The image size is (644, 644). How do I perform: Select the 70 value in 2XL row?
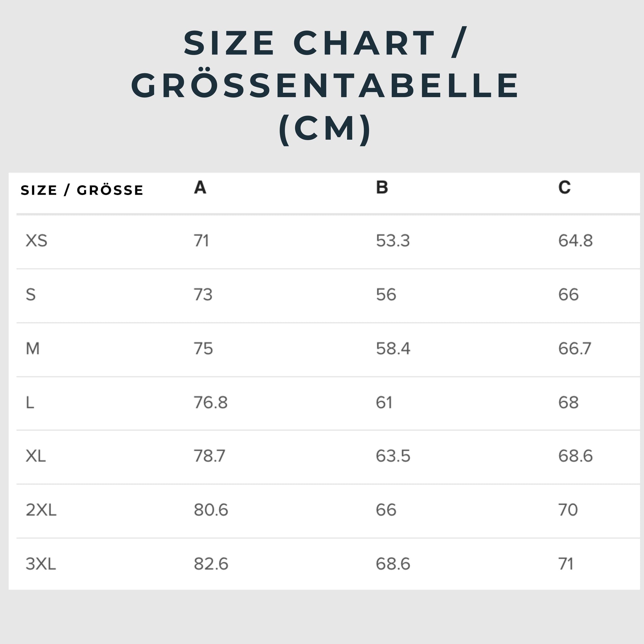pyautogui.click(x=568, y=510)
